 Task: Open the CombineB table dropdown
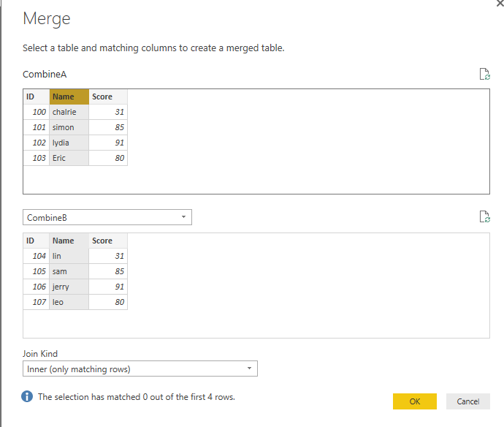(x=107, y=217)
